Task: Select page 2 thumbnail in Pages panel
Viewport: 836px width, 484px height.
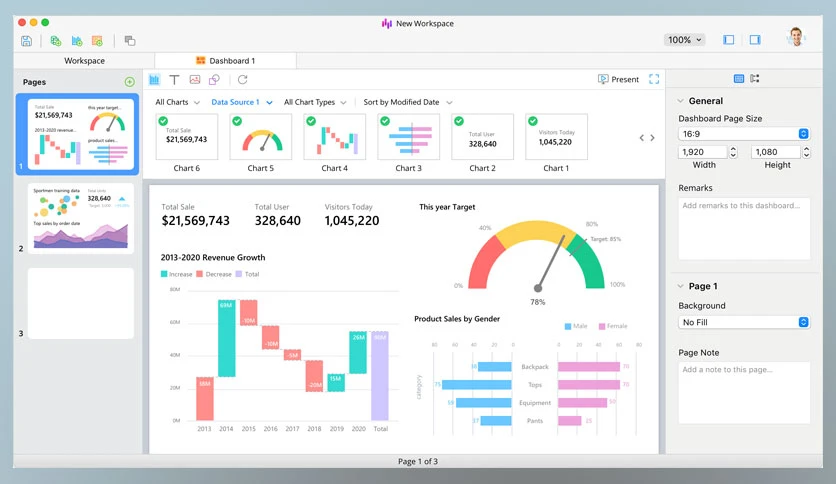Action: pyautogui.click(x=81, y=219)
